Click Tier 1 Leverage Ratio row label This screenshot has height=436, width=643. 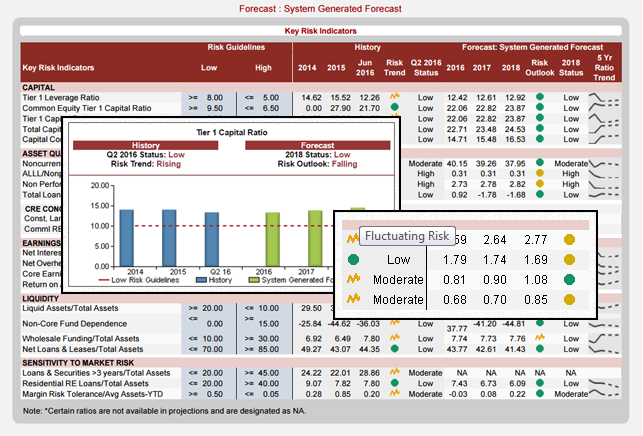click(61, 98)
